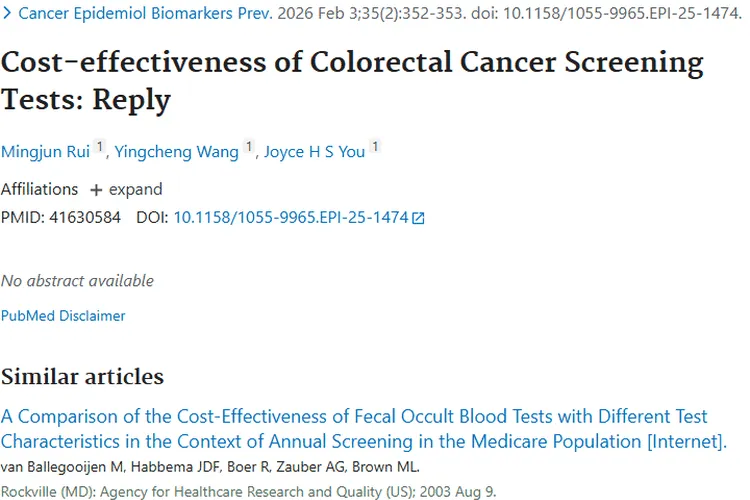Click affiliation superscript next to Yingcheng Wang
Viewport: 750px width, 500px height.
coord(249,148)
